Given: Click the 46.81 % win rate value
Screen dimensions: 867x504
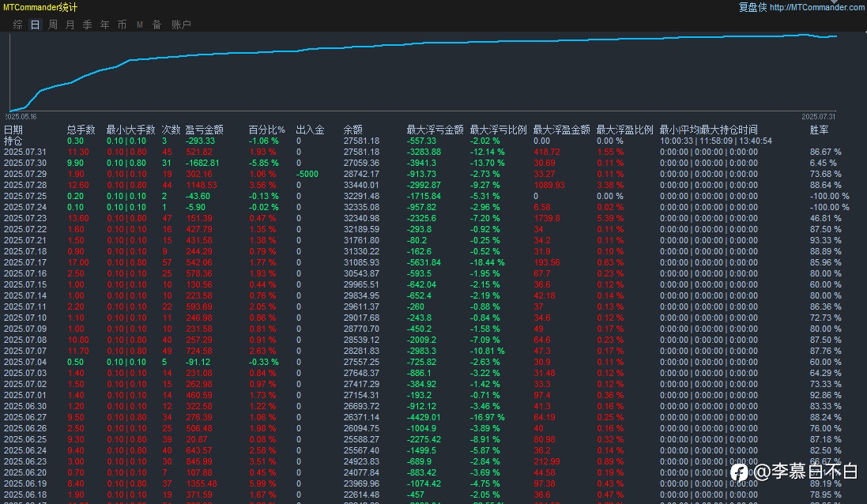Looking at the screenshot, I should click(x=826, y=218).
